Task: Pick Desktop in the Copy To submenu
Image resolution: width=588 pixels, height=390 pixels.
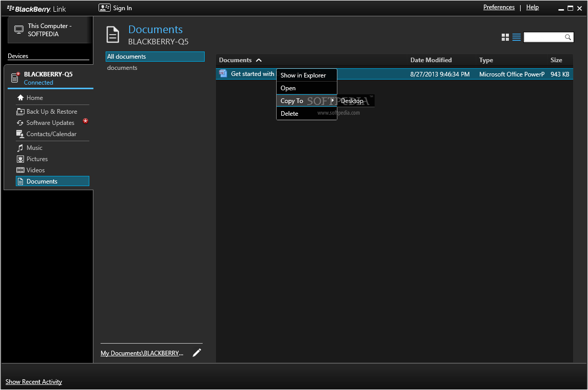Action: click(355, 101)
